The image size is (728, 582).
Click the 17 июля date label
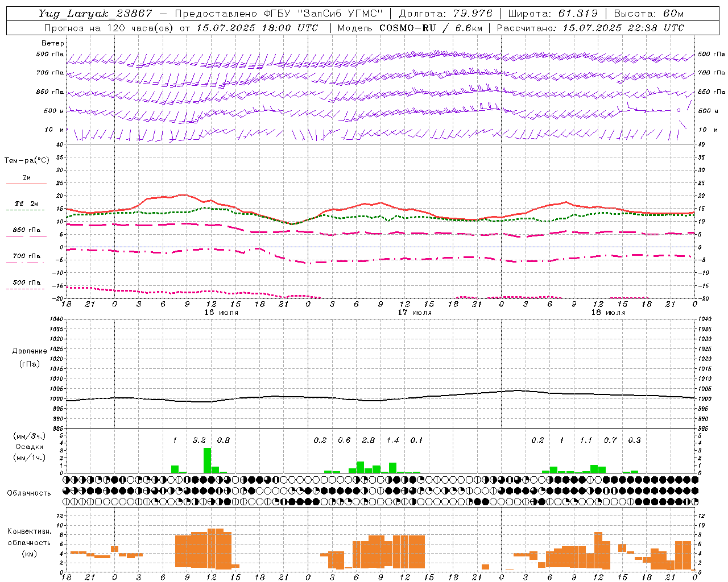(415, 313)
